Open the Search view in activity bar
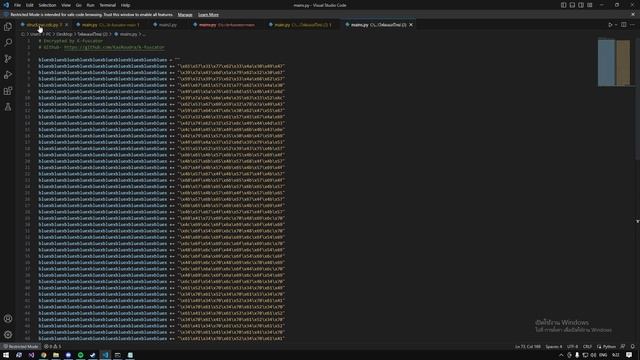 point(8,42)
